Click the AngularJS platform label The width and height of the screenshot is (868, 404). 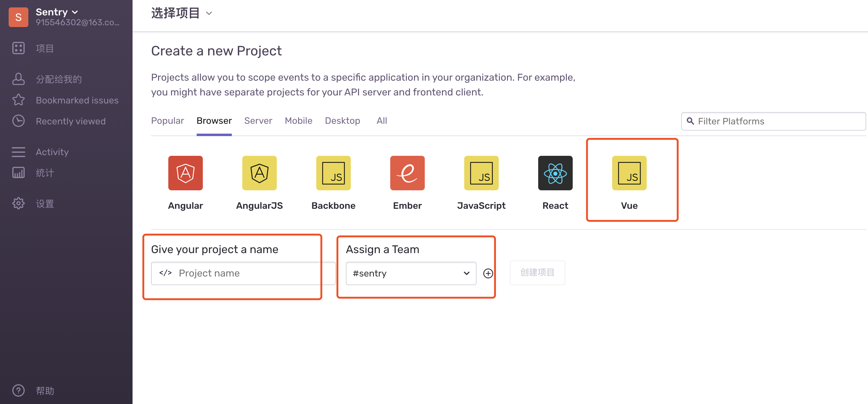(260, 205)
